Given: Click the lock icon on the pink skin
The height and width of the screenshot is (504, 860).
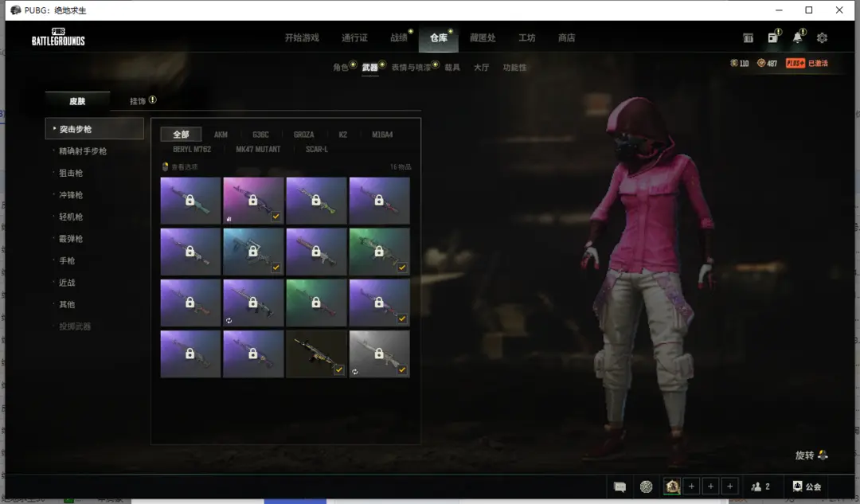Looking at the screenshot, I should tap(253, 200).
